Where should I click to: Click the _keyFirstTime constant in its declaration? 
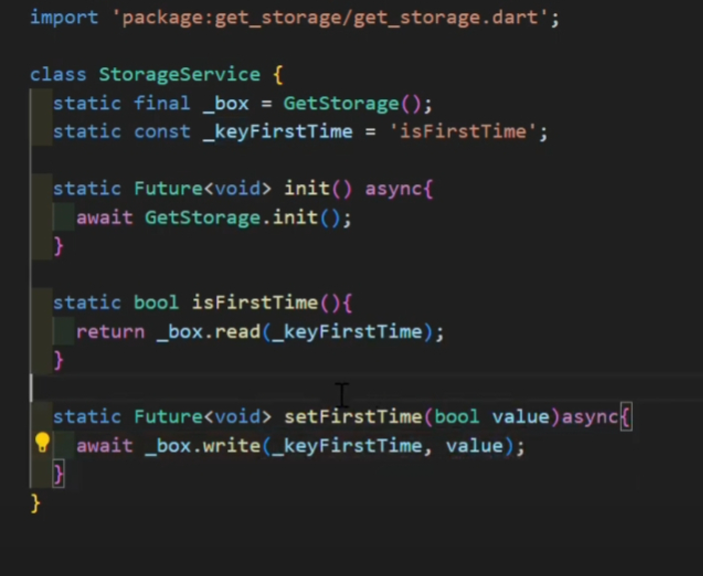click(278, 132)
